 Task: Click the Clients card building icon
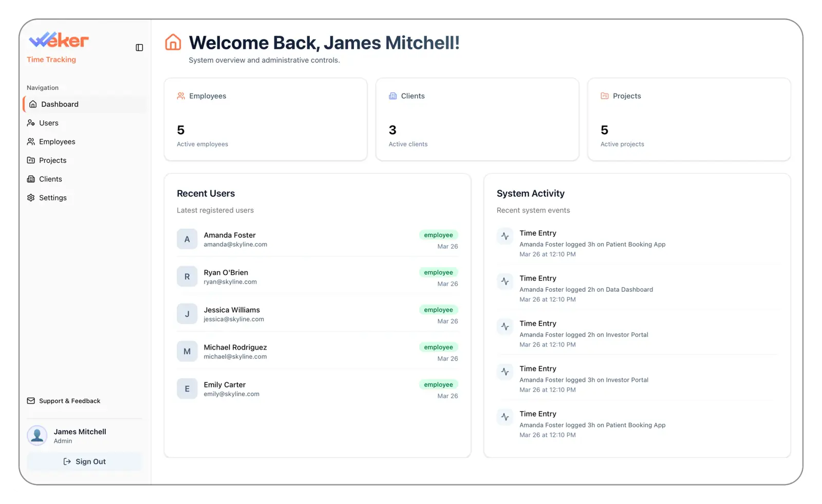pos(393,95)
